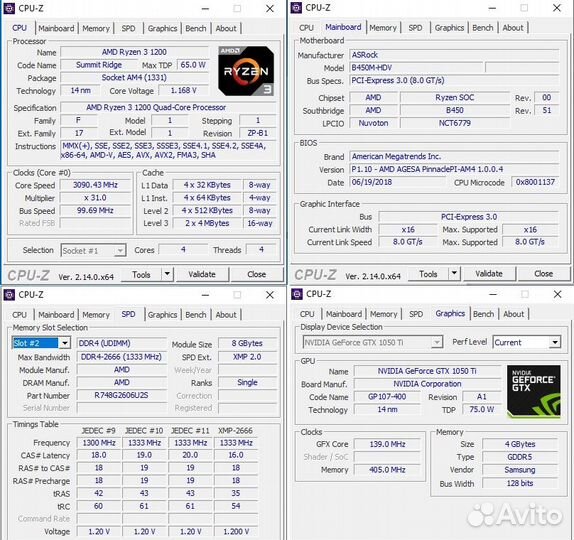574x540 pixels.
Task: Open the Tools dropdown arrow in the CPU window
Action: point(167,274)
